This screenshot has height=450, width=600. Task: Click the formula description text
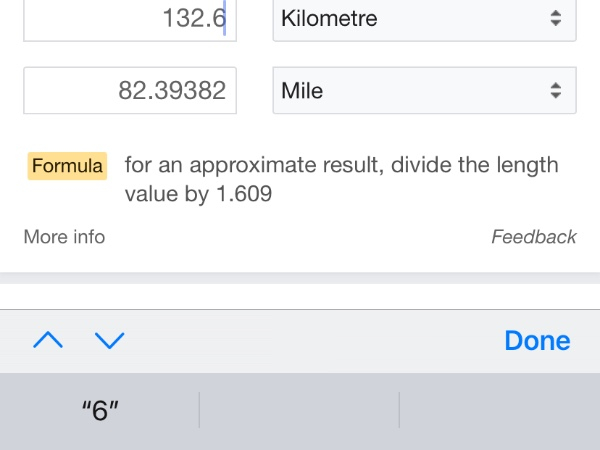(340, 166)
